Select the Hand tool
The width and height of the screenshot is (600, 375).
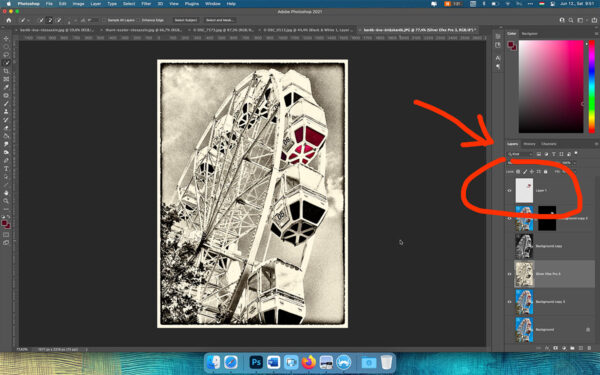coord(6,193)
